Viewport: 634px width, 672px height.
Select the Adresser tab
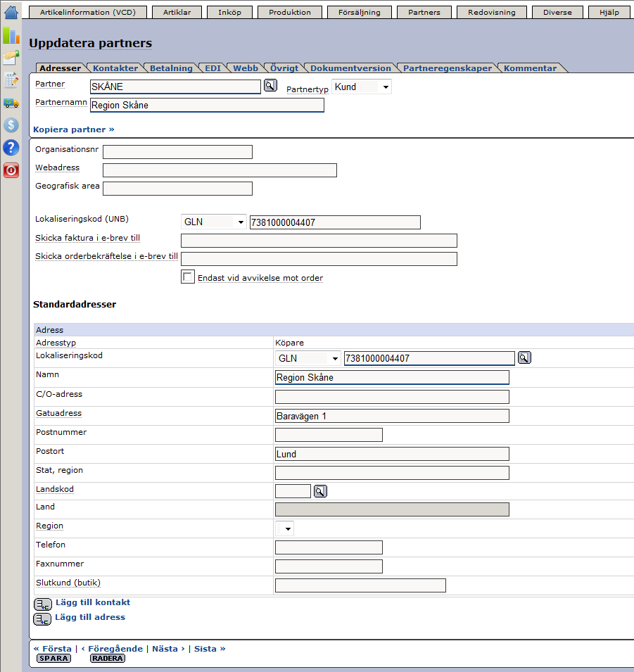(x=60, y=68)
